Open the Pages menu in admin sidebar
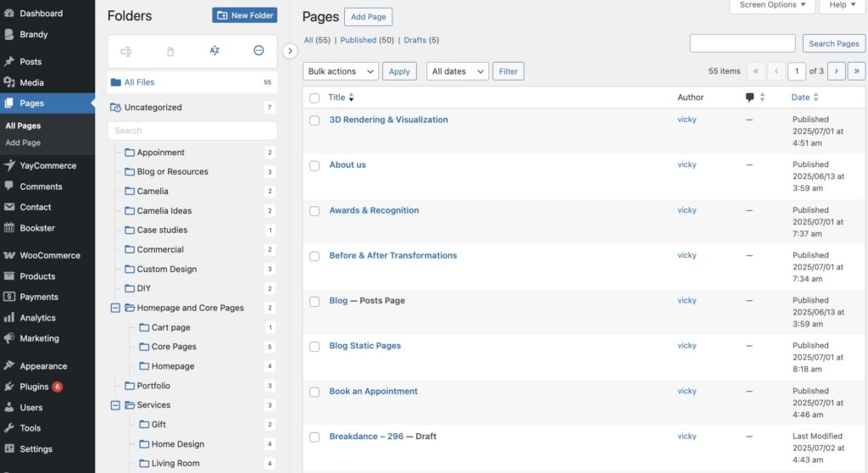The image size is (868, 473). click(x=47, y=103)
